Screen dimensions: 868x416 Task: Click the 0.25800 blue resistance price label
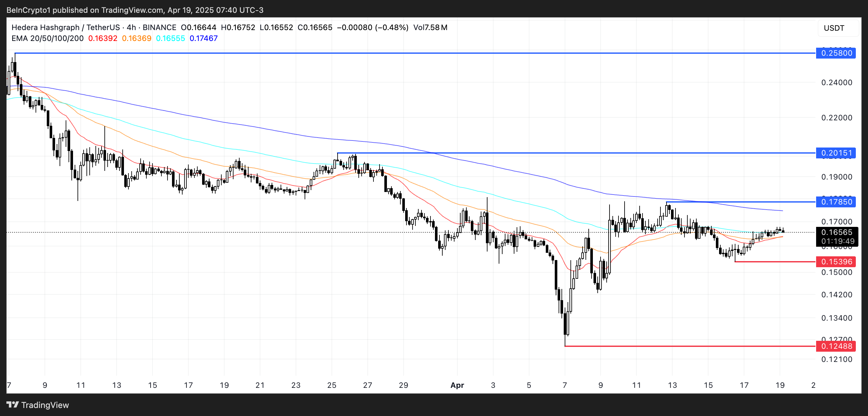(x=836, y=53)
